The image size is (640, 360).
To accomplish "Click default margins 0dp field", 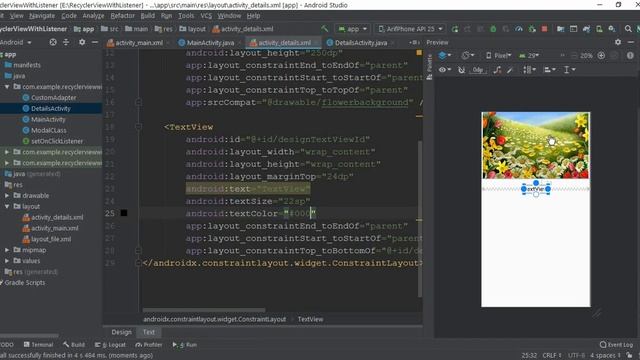I will 478,70.
